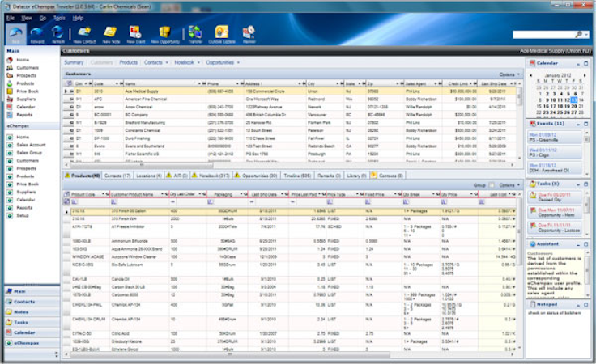Run Outlook Update from toolbar
This screenshot has height=364, width=596.
[x=220, y=32]
